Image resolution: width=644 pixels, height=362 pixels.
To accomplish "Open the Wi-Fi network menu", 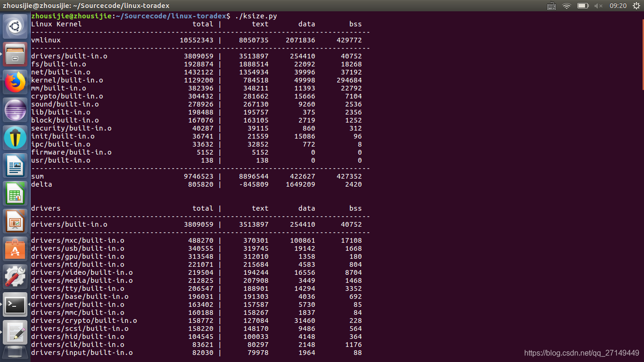I will click(x=567, y=6).
